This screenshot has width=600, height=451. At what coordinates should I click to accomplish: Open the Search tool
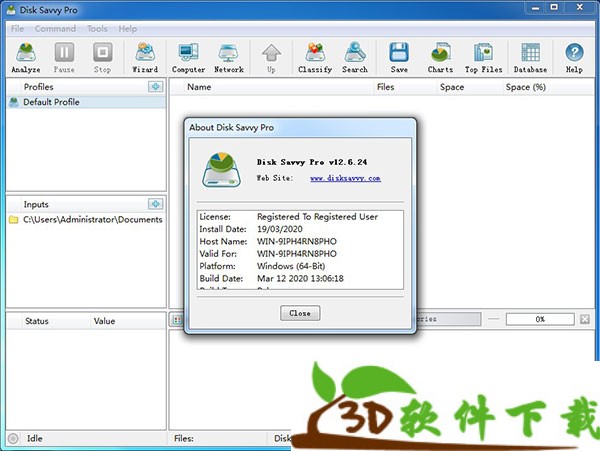355,57
